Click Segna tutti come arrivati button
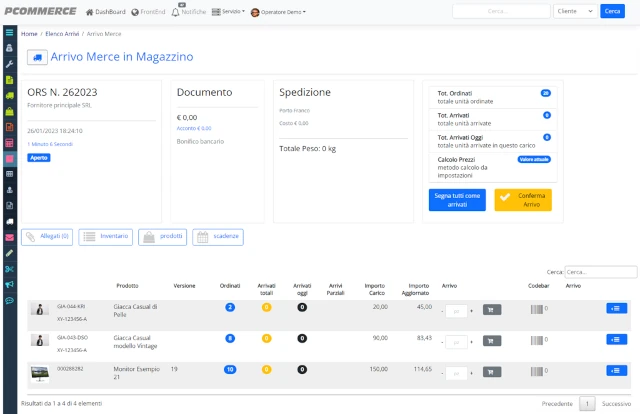The image size is (640, 414). tap(457, 200)
